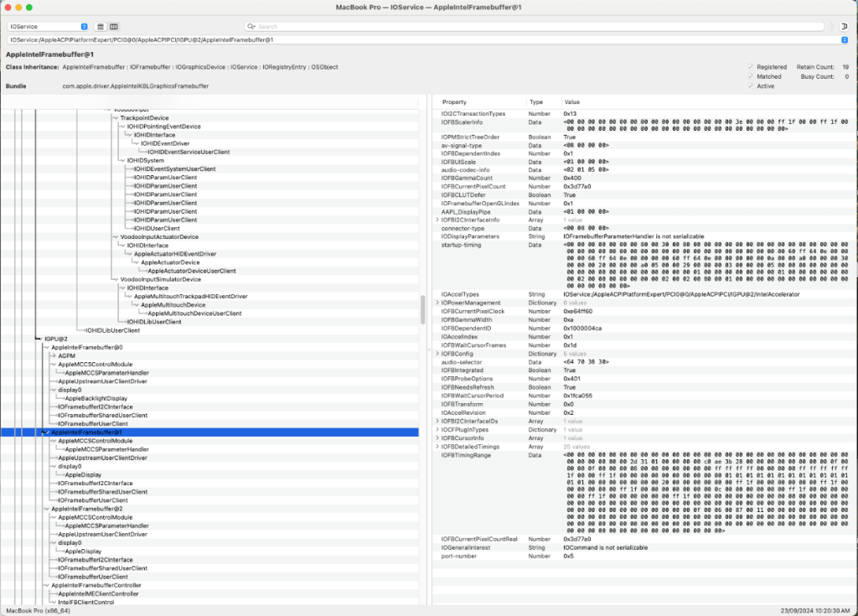Open the IOService plane dropdown
This screenshot has width=858, height=616.
47,27
